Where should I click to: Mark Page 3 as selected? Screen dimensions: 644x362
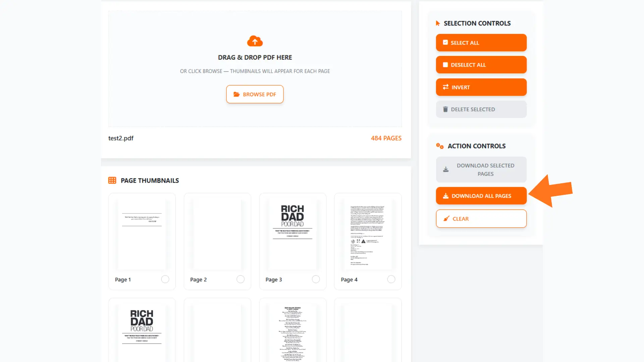pos(316,279)
